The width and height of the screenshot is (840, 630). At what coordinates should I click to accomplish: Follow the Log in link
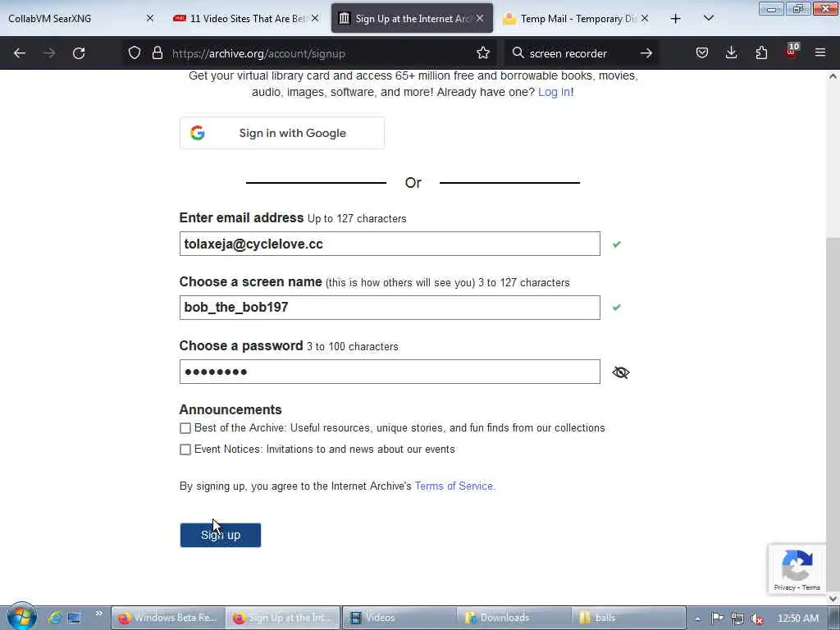click(x=554, y=92)
